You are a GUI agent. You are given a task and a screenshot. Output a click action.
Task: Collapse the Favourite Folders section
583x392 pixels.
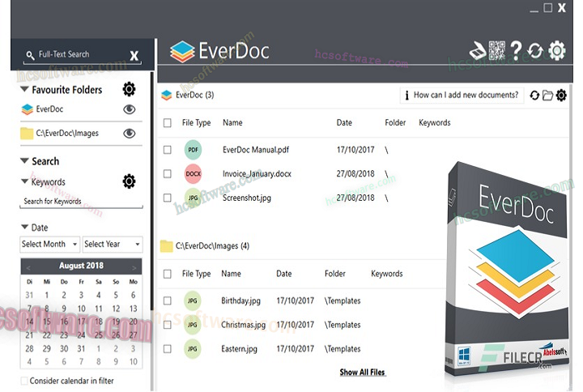[25, 90]
